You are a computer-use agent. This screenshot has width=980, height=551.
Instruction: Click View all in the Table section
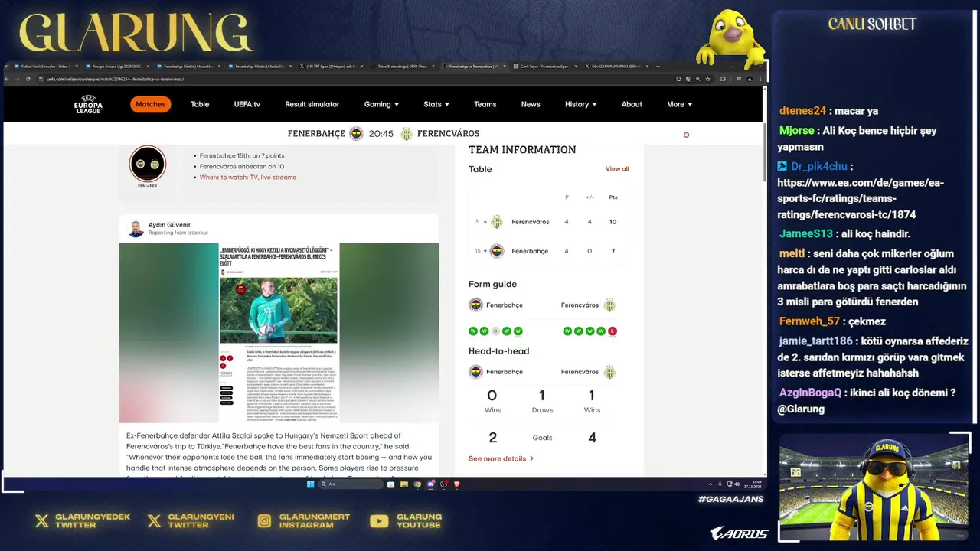617,169
